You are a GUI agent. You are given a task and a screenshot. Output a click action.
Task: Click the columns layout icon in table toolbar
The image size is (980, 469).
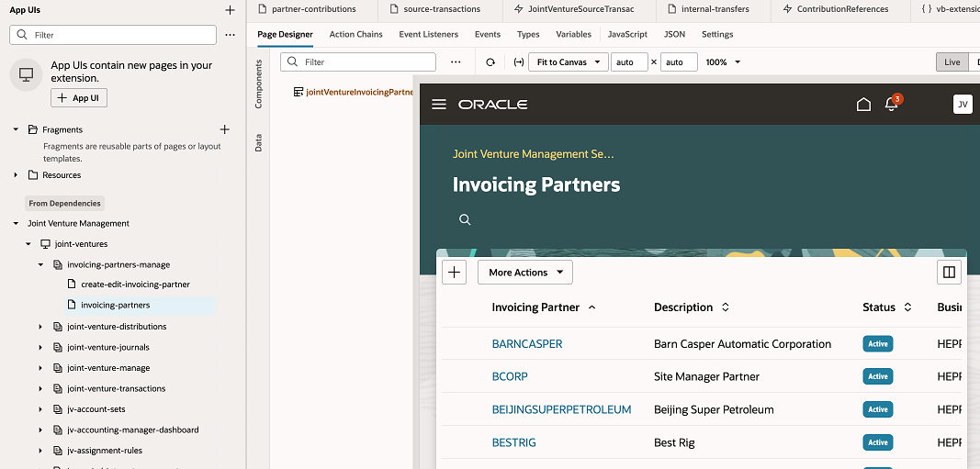[x=950, y=273]
